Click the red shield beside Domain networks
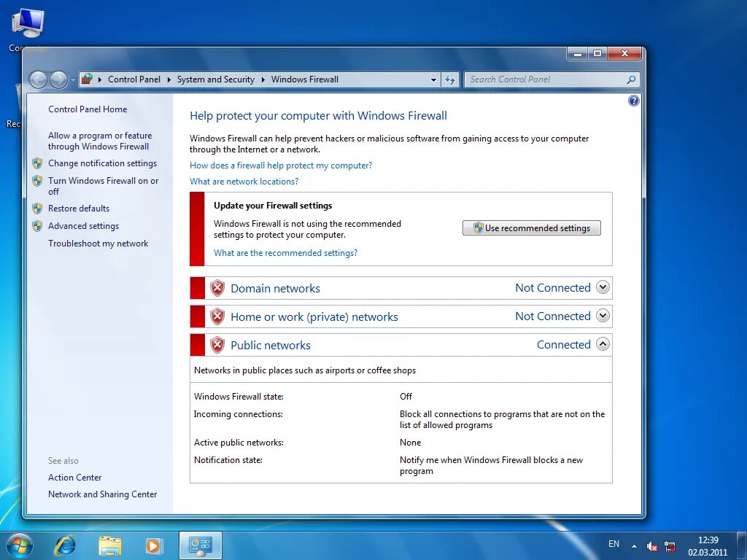Screen dimensions: 747x560 coord(217,288)
